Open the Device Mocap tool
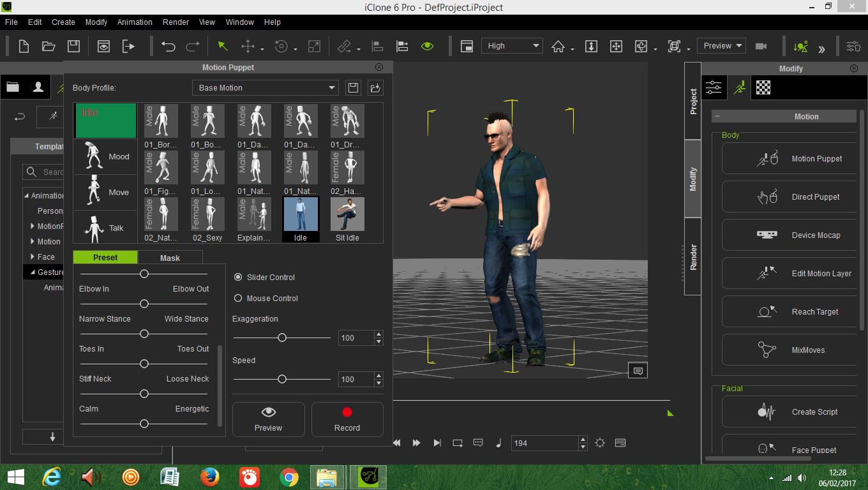868x490 pixels. tap(789, 235)
